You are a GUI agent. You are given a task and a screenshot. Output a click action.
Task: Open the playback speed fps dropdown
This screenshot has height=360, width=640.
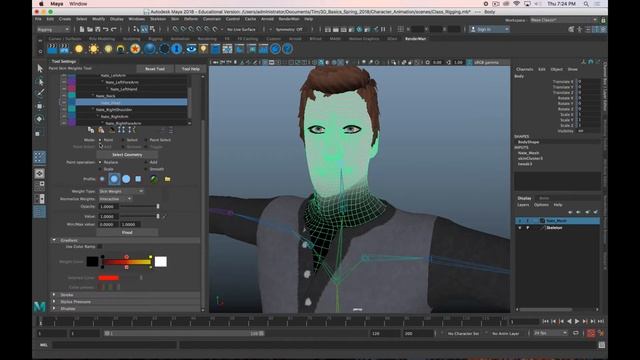[x=550, y=333]
